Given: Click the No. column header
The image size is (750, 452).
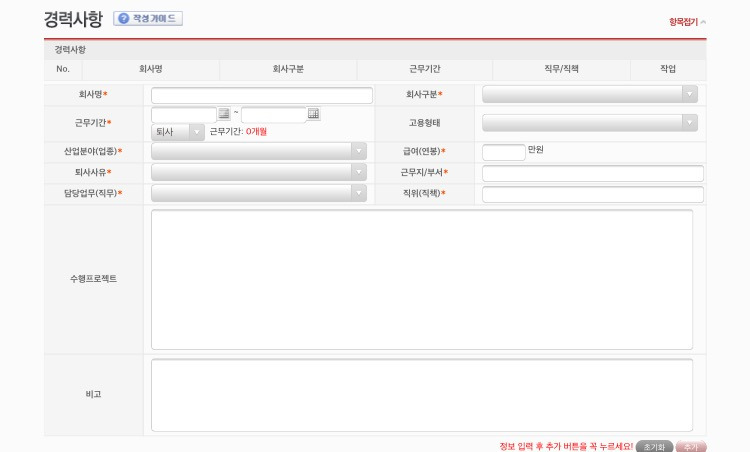Looking at the screenshot, I should click(x=63, y=69).
